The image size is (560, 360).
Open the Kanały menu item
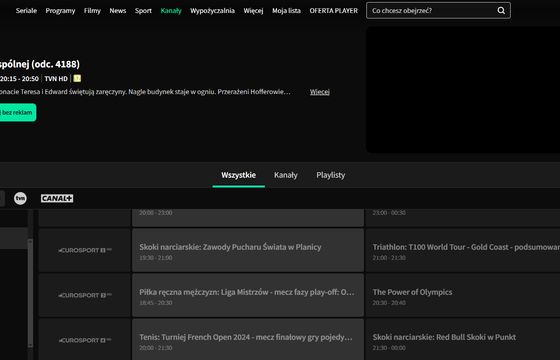(171, 11)
